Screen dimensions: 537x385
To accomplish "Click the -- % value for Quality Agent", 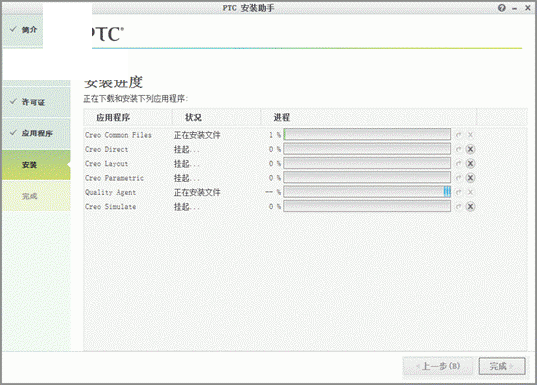I will (x=273, y=192).
